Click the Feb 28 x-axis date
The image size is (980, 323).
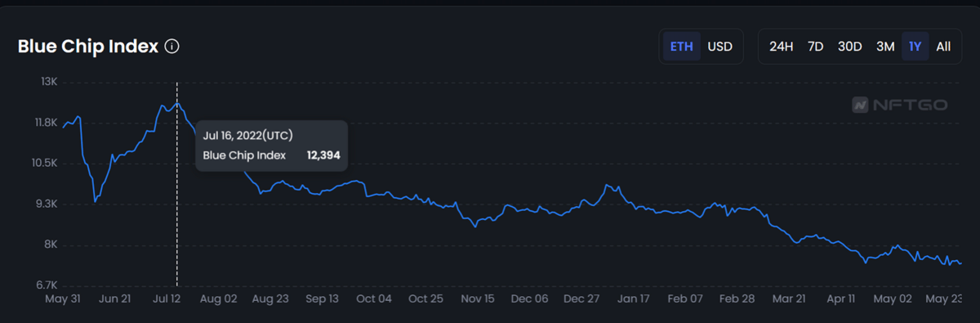click(x=737, y=299)
